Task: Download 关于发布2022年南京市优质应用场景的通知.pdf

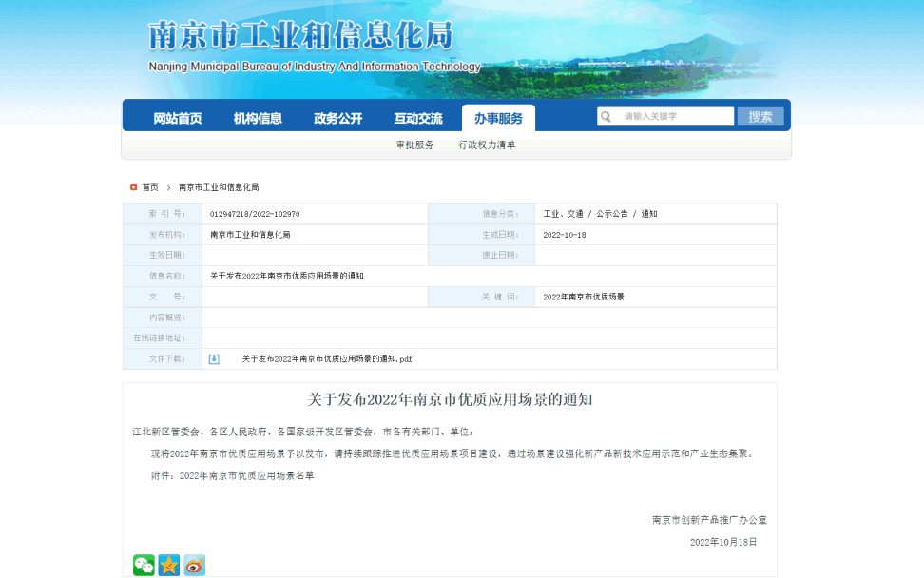Action: point(327,358)
